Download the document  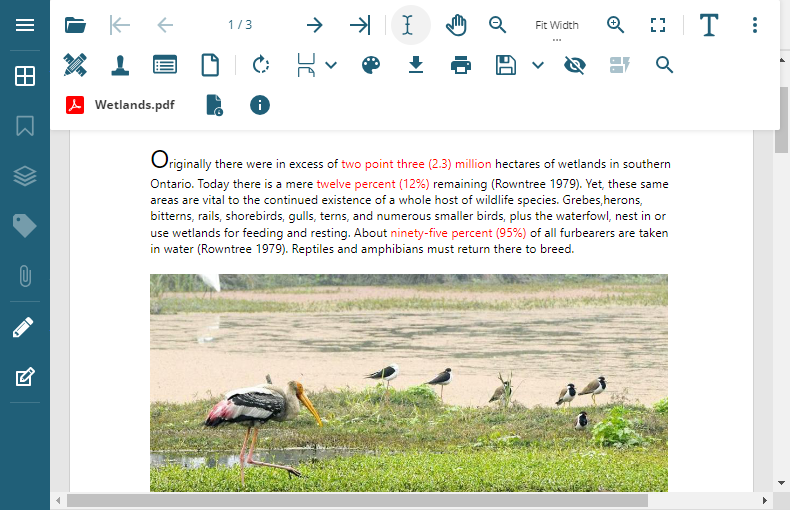coord(416,65)
